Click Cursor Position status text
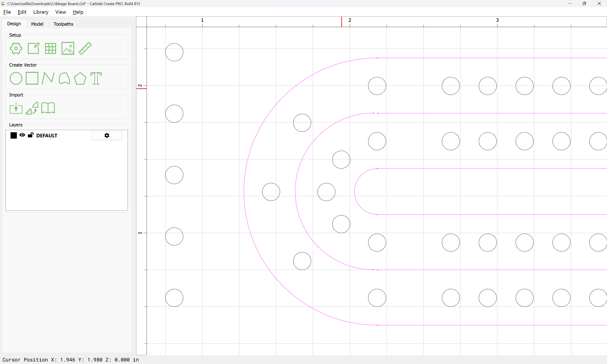 (71, 360)
